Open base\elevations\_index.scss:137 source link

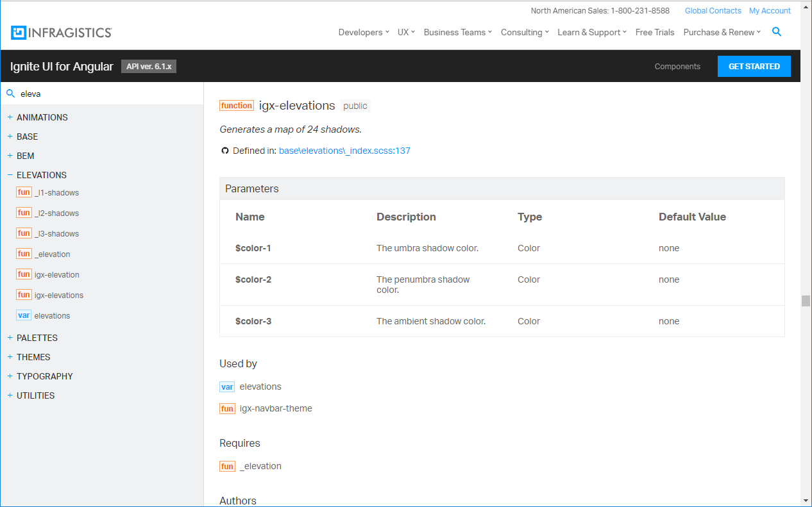tap(344, 151)
